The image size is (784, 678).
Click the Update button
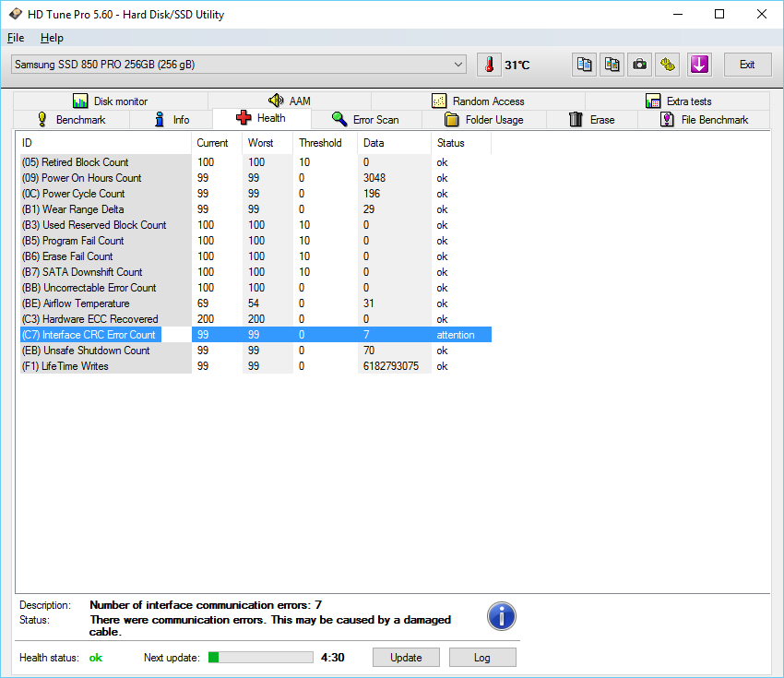[x=406, y=658]
